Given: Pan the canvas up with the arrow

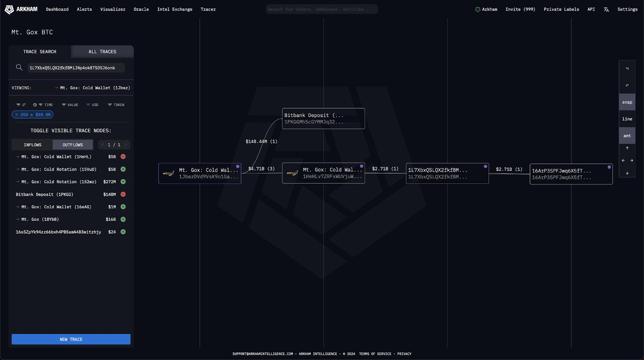Looking at the screenshot, I should 627,148.
